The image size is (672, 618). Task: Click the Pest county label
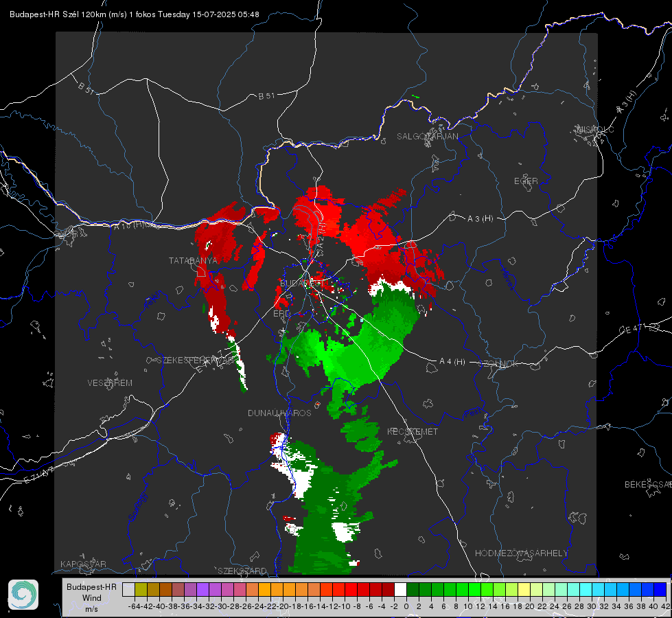click(473, 413)
